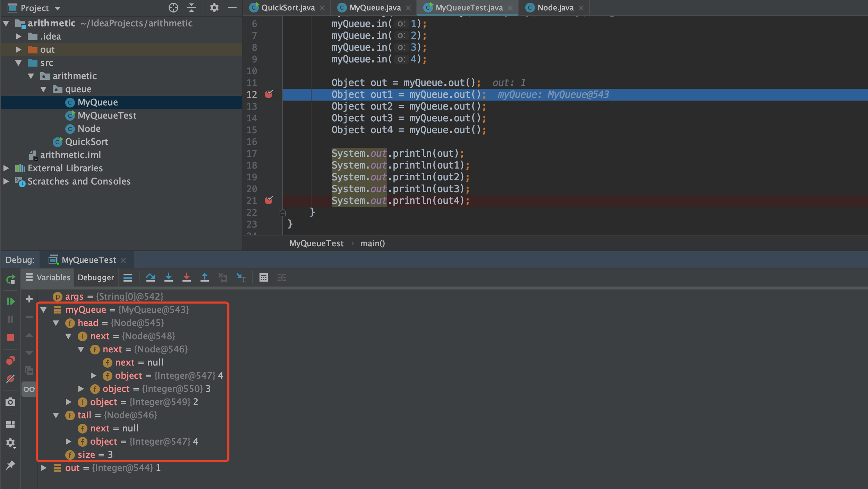Click the main() breadcrumb
The height and width of the screenshot is (489, 868).
(x=372, y=243)
